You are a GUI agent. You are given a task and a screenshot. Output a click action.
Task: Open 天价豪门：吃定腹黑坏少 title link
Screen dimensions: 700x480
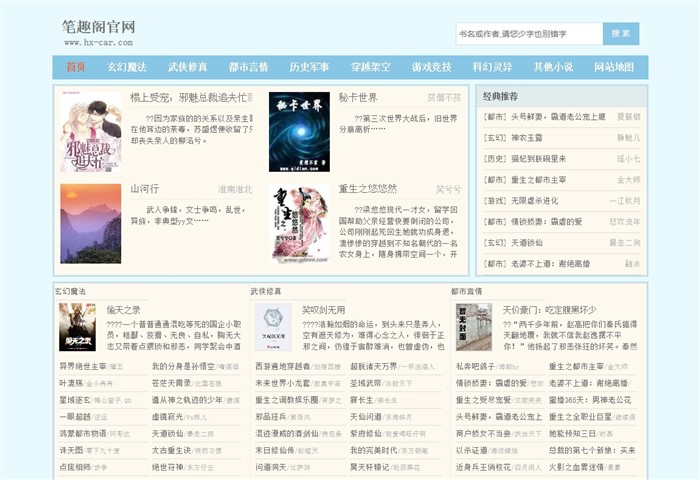[x=550, y=310]
